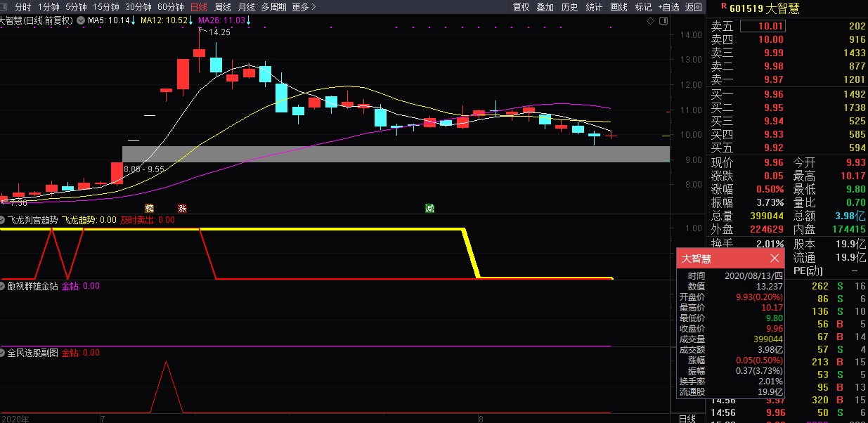Click the 榜 marker icon below the chart

pyautogui.click(x=149, y=208)
